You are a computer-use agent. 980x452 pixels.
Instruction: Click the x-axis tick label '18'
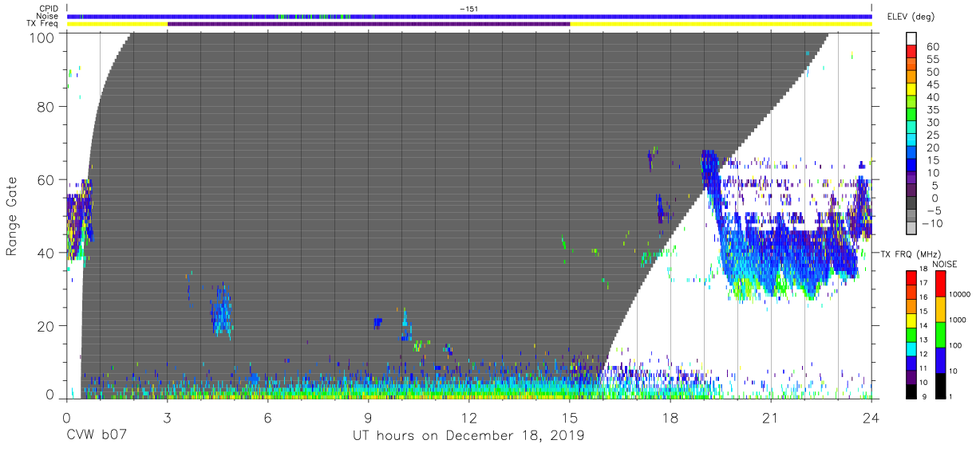coord(670,418)
